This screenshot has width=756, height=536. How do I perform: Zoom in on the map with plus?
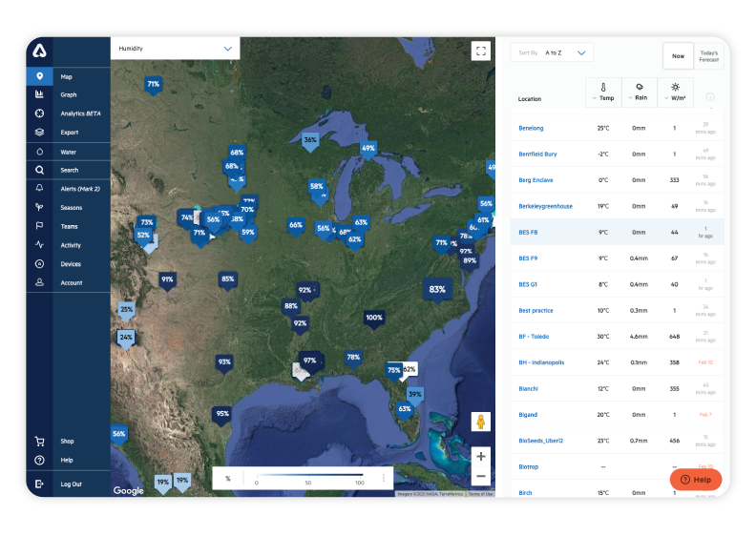(x=481, y=456)
